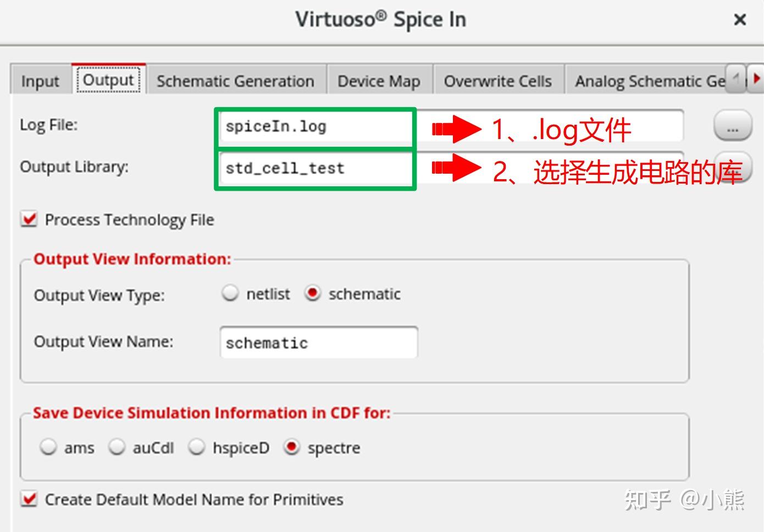This screenshot has width=764, height=532.
Task: Select the ams simulation option
Action: [48, 447]
